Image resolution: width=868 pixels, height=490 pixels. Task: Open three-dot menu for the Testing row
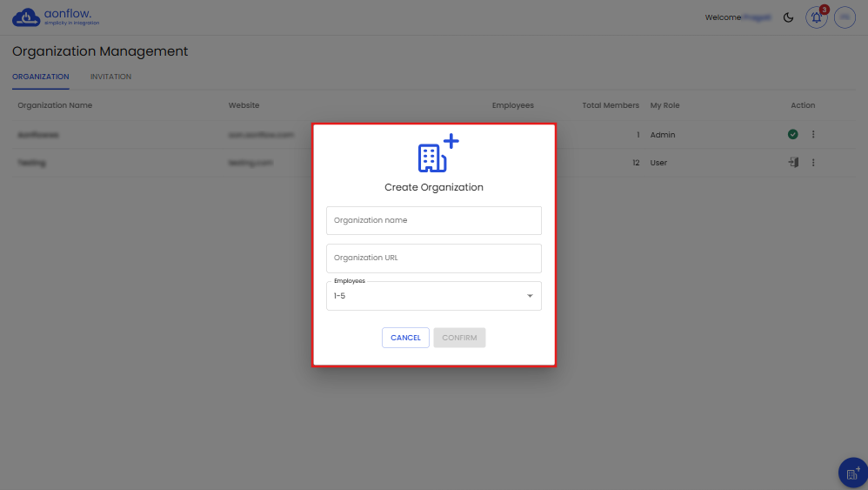tap(813, 163)
